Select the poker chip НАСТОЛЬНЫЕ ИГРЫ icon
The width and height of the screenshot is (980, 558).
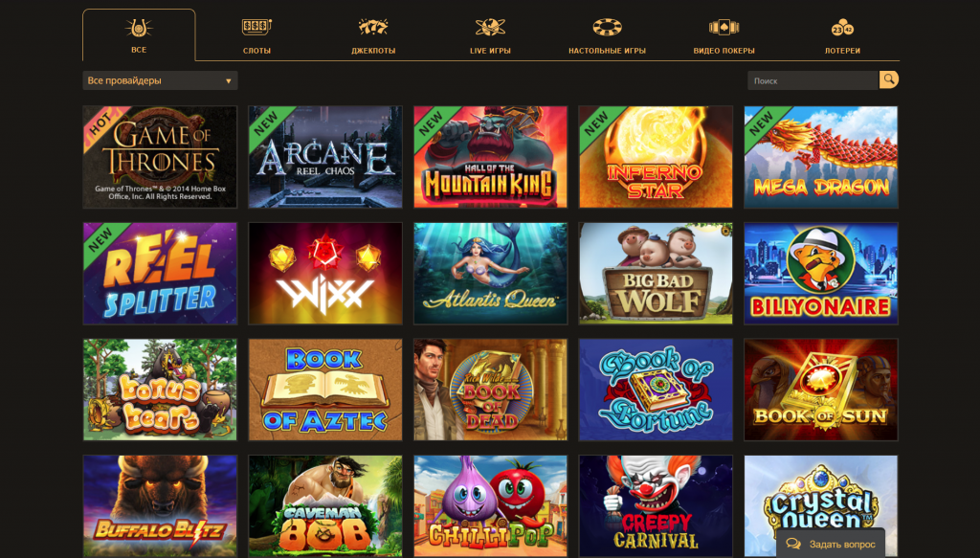pyautogui.click(x=607, y=27)
